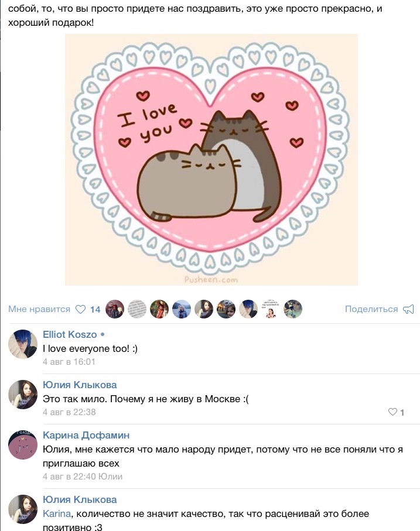
Task: Click the Мне нравится link
Action: [39, 309]
